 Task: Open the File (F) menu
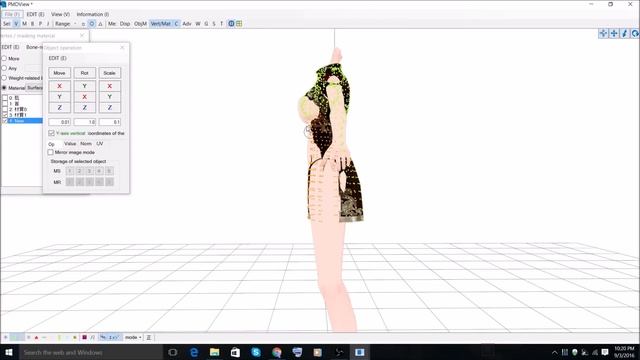(x=12, y=14)
